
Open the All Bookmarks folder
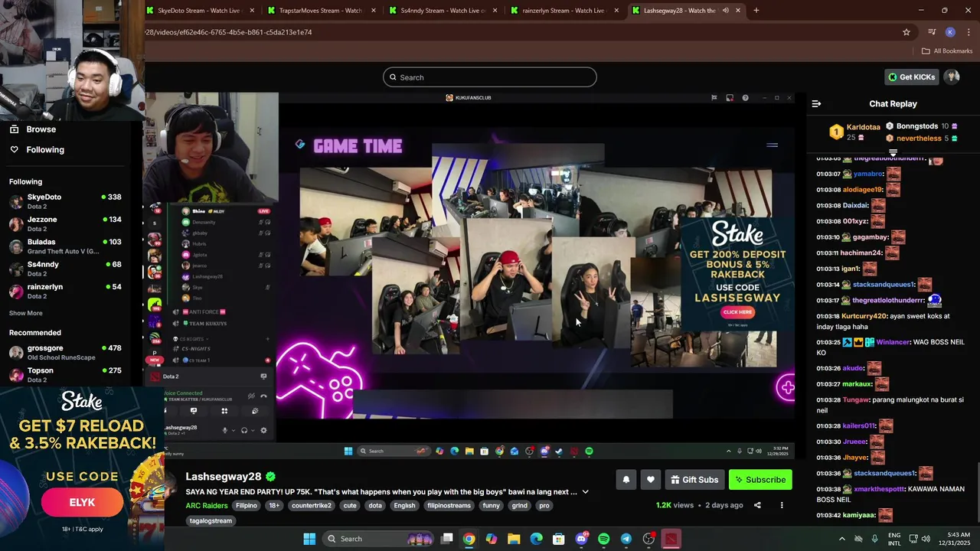(x=947, y=51)
